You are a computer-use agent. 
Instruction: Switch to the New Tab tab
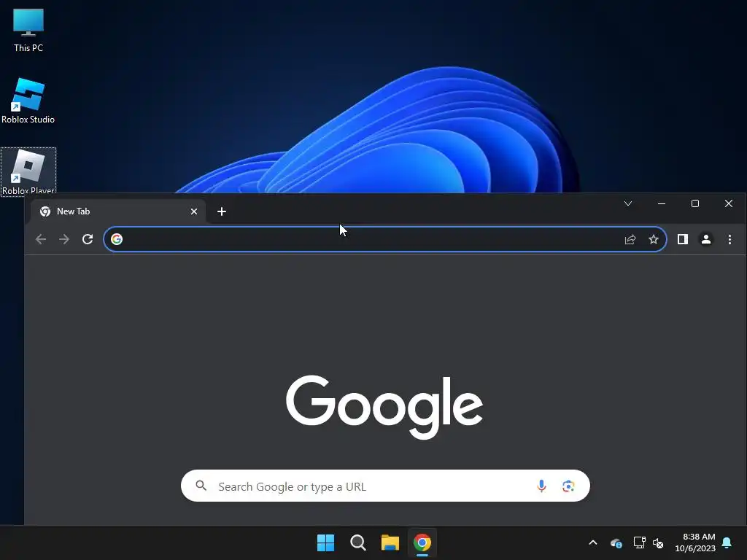[x=118, y=211]
